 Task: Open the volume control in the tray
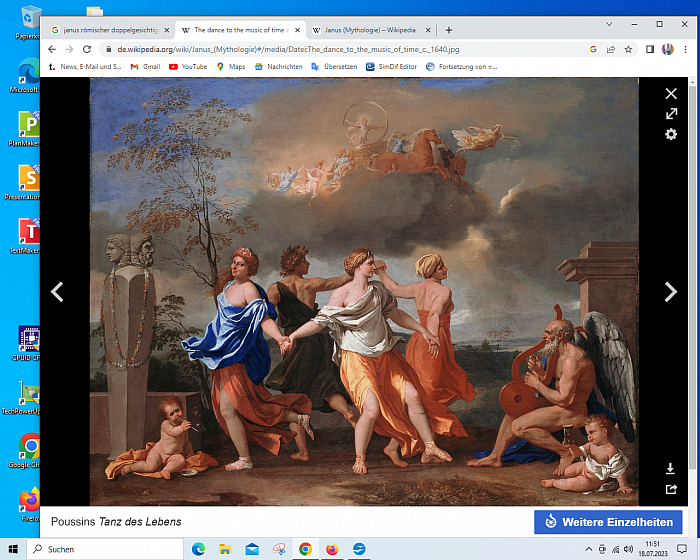pyautogui.click(x=629, y=549)
